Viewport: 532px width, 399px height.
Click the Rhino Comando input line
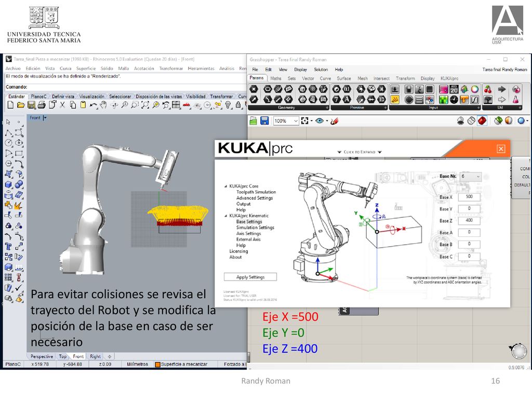[x=125, y=87]
